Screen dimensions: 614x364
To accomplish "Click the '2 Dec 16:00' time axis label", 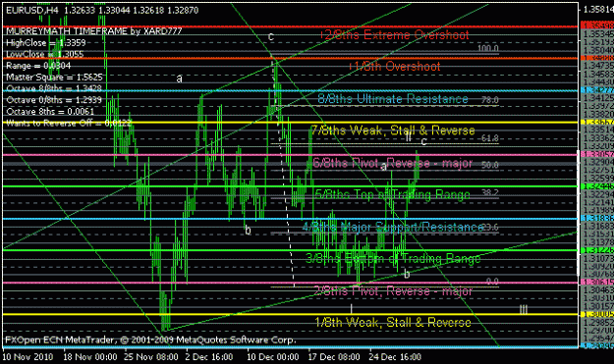I will [209, 356].
